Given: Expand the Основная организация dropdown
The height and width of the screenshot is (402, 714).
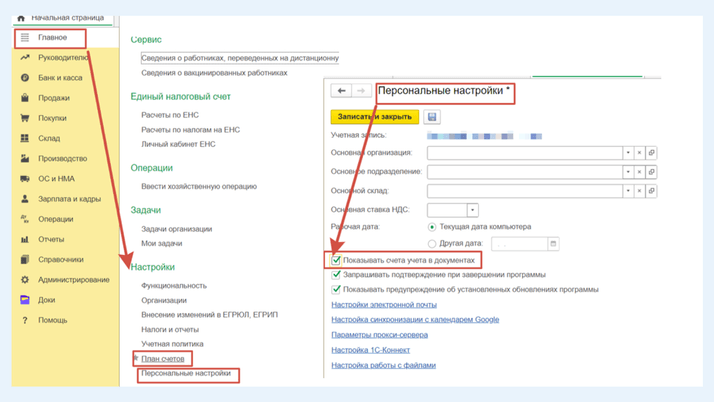Looking at the screenshot, I should 628,154.
